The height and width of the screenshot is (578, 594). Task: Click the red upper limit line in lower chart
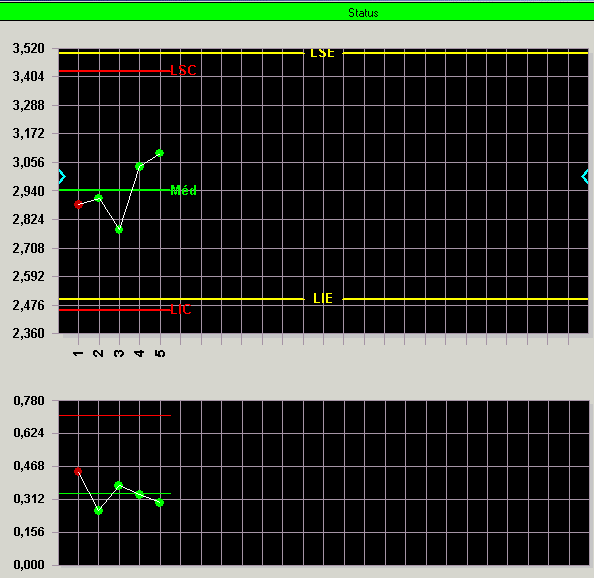tap(115, 416)
